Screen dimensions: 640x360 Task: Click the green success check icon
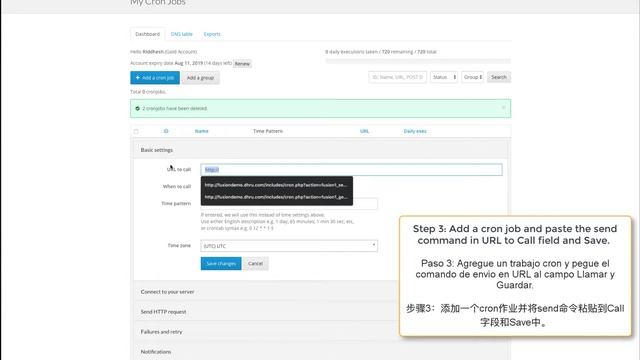[138, 109]
